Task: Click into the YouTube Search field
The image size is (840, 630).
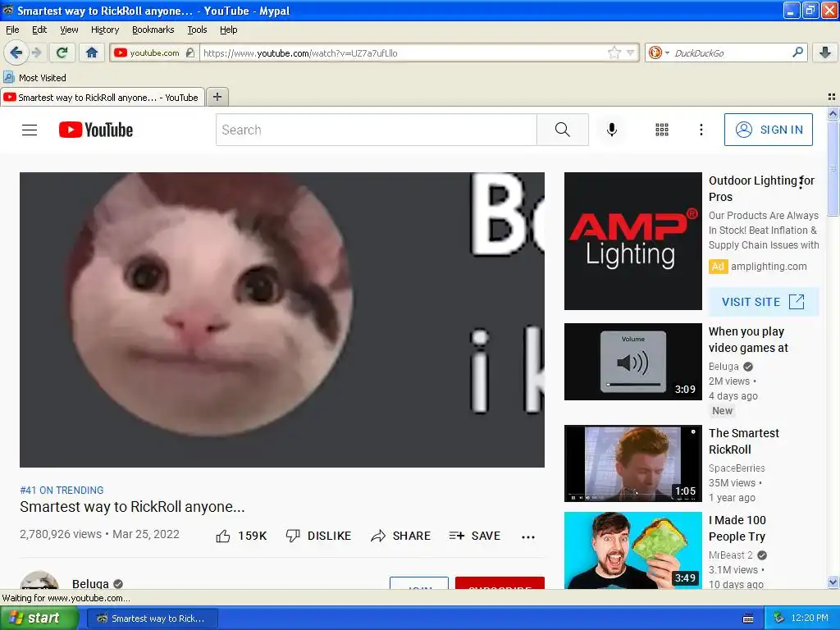Action: [x=376, y=130]
